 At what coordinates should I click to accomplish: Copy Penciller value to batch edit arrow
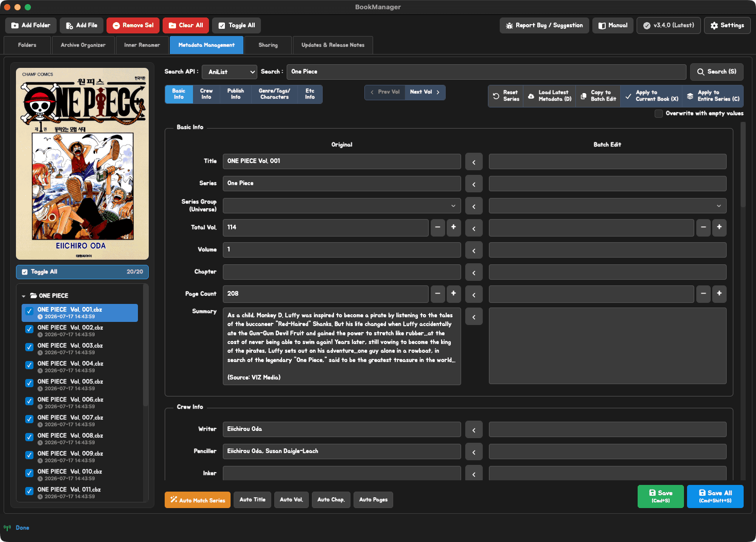click(x=474, y=451)
